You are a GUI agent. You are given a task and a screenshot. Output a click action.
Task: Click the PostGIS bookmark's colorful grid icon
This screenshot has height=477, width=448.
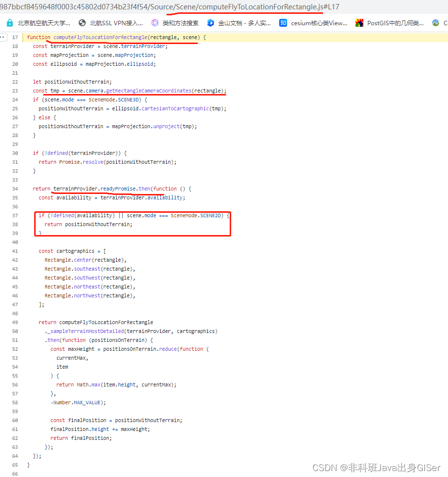point(359,22)
